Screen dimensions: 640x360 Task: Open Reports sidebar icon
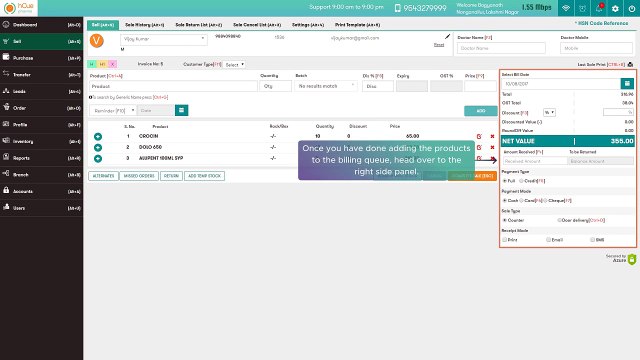coord(6,158)
